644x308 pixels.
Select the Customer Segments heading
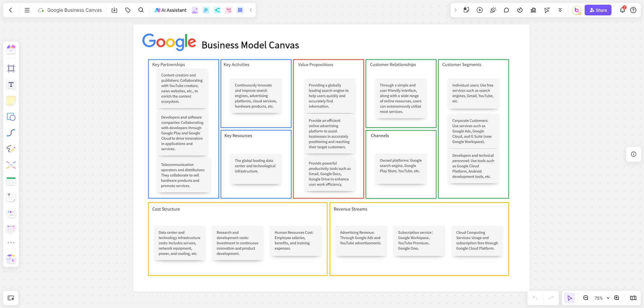[x=462, y=65]
